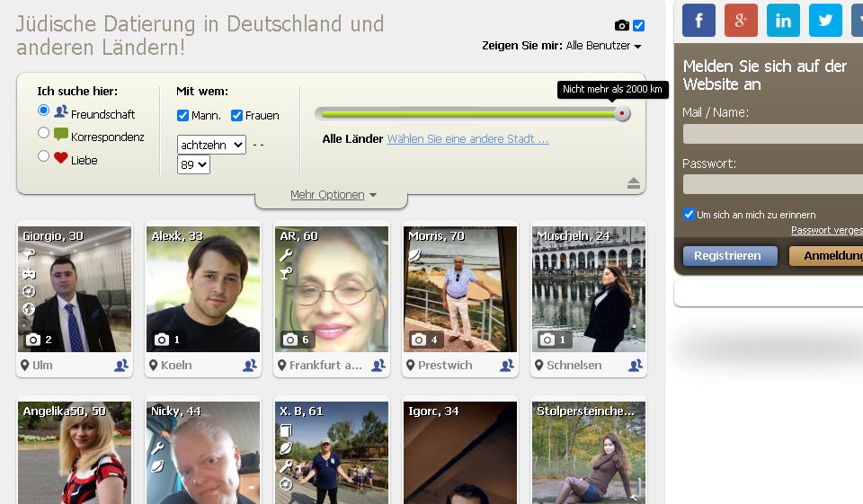Click Wählen Sie eine andere Stadt link
The height and width of the screenshot is (504, 863).
[x=467, y=139]
